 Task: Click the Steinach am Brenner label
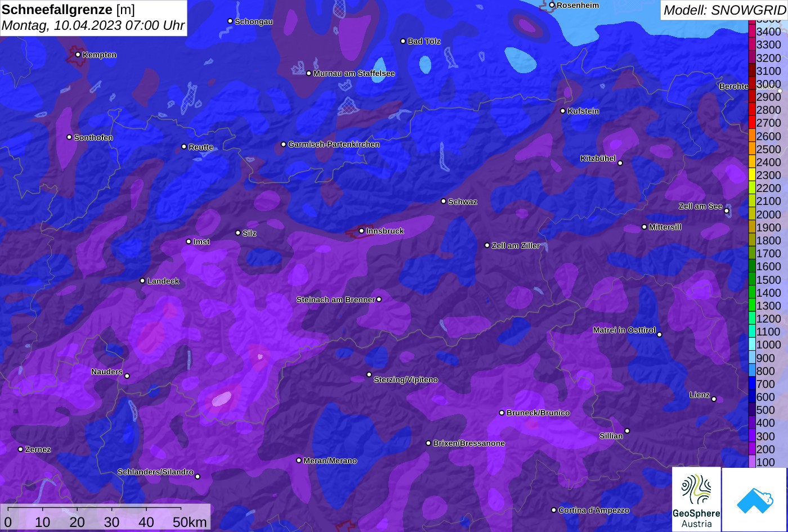click(x=335, y=299)
